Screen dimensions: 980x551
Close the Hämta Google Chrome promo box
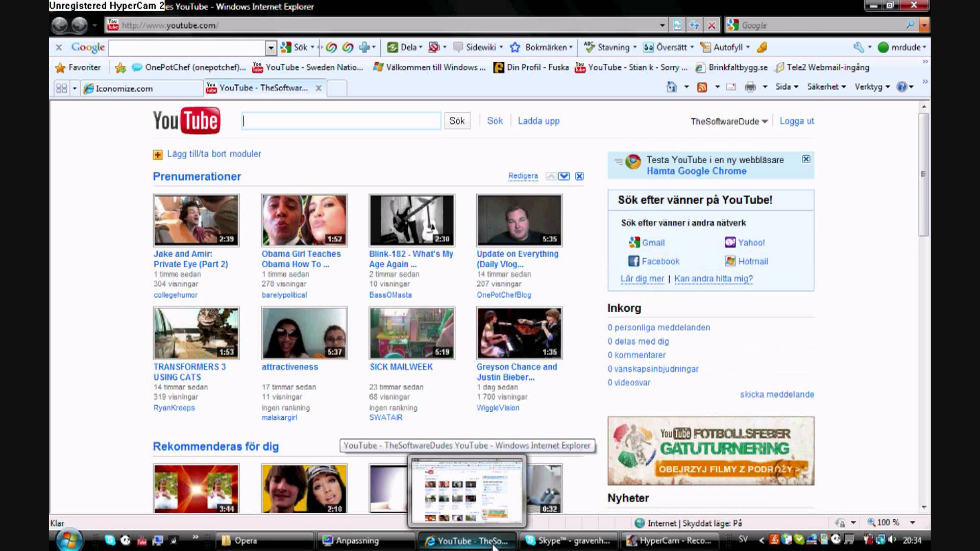(x=806, y=159)
